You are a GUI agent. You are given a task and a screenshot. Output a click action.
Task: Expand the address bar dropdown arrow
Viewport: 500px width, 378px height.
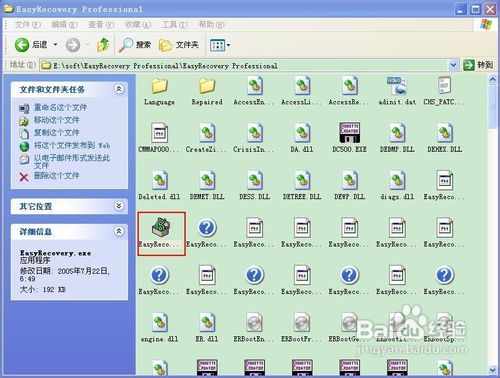453,65
